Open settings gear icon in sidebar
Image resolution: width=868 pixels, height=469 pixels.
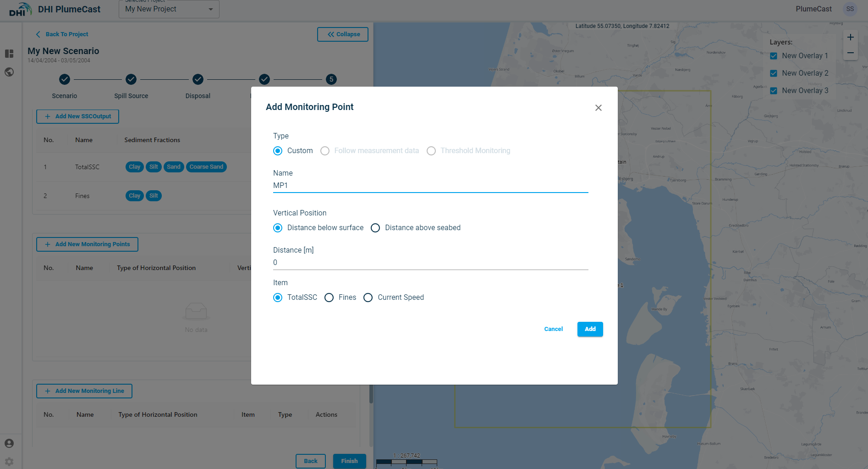pos(9,462)
